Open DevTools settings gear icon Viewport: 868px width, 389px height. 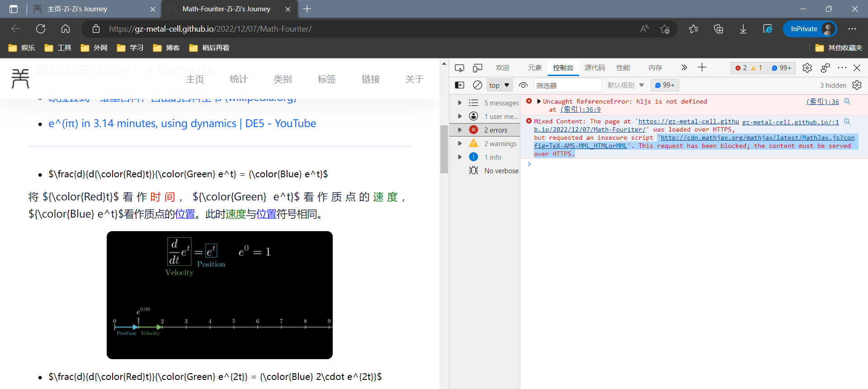(807, 68)
